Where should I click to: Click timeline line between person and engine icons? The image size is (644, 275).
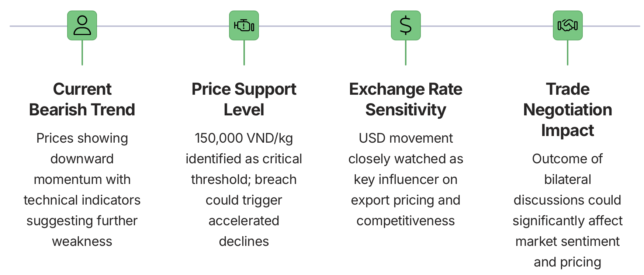[x=163, y=26]
